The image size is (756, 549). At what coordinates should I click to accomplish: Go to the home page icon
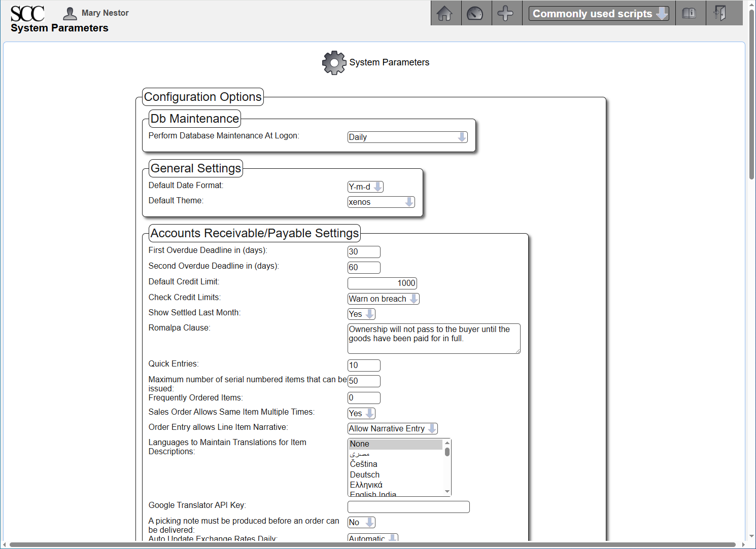tap(444, 13)
